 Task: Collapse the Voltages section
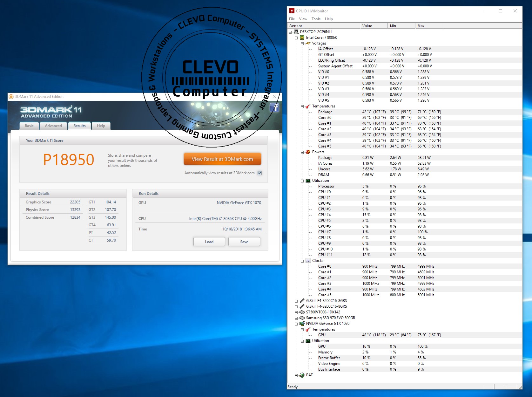pos(302,44)
